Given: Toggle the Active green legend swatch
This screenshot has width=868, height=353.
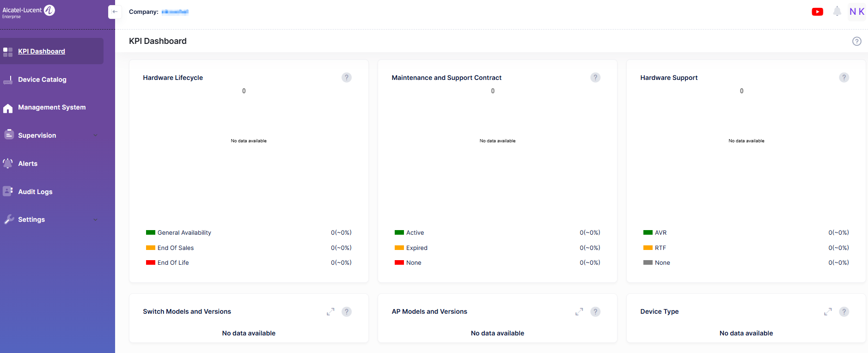Looking at the screenshot, I should [x=399, y=232].
